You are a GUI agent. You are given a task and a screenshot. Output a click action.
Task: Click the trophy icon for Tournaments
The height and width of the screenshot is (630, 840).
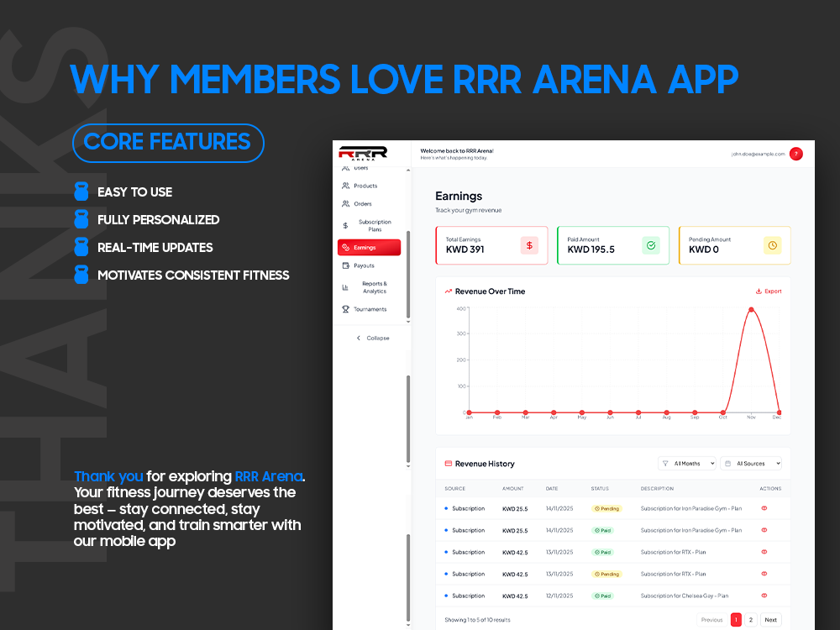tap(345, 310)
